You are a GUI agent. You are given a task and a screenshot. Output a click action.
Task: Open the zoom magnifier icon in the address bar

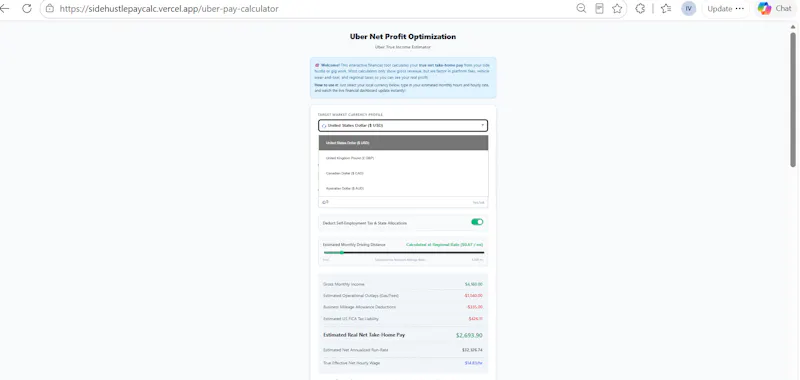point(581,9)
